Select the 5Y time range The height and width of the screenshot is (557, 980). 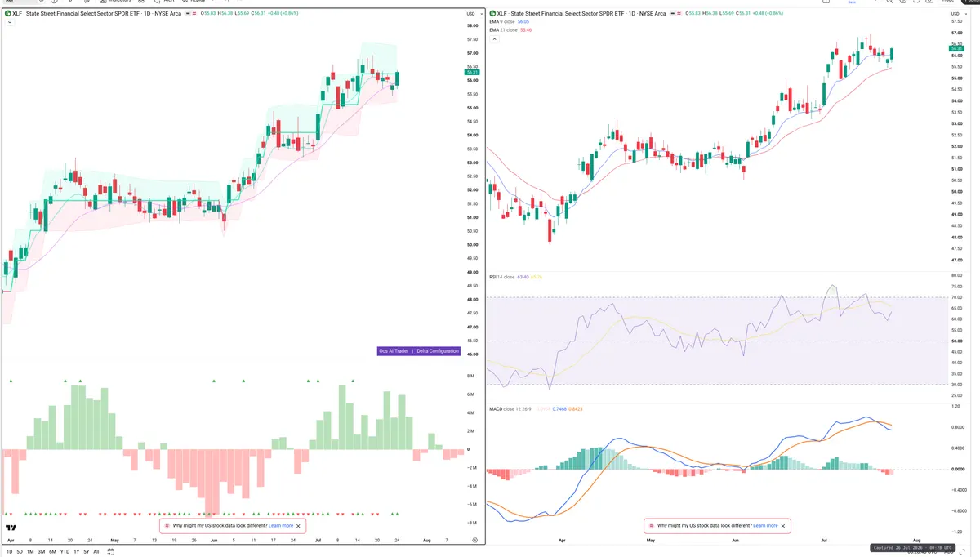coord(87,552)
